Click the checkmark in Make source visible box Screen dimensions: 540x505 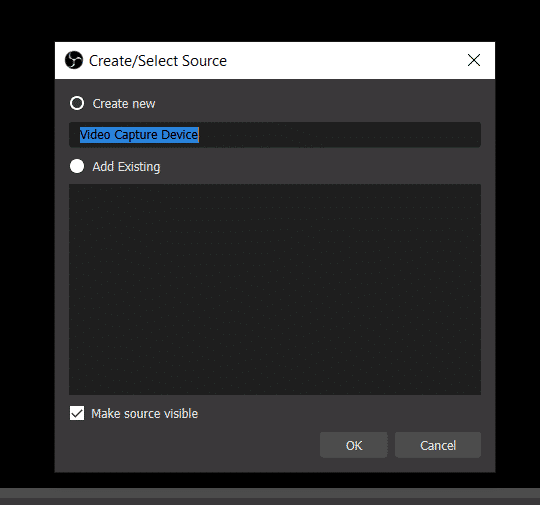point(77,413)
